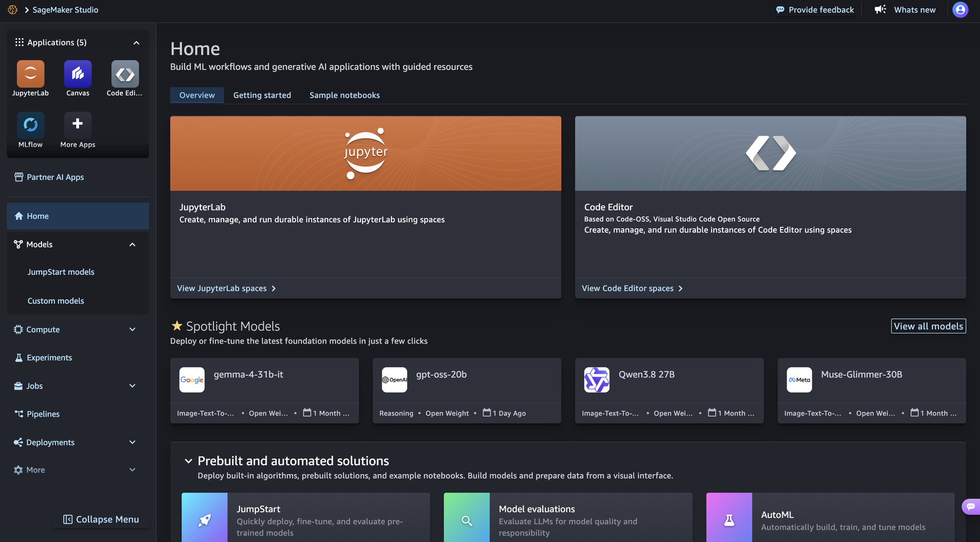The width and height of the screenshot is (980, 542).
Task: Open the MLflow application icon
Action: pyautogui.click(x=30, y=125)
